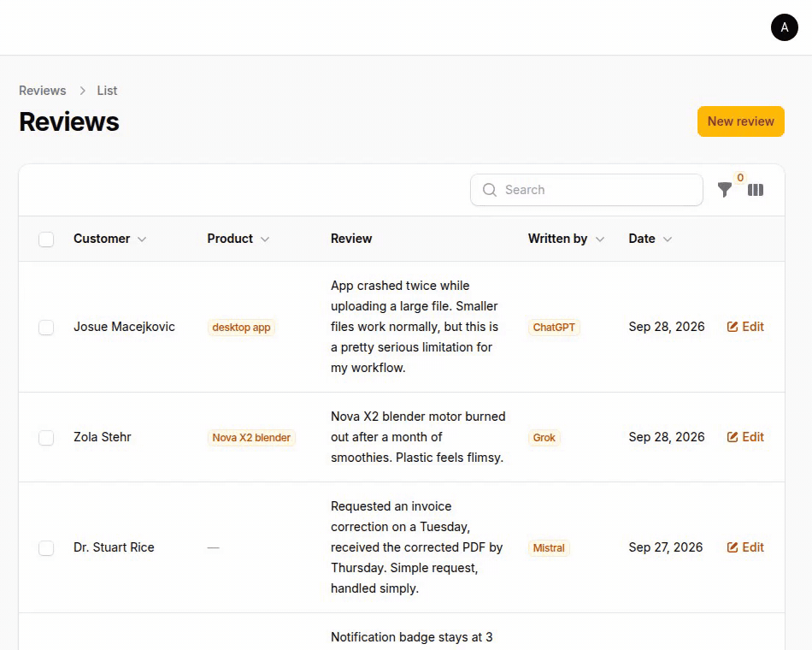Check the Josue Macejkovic row checkbox
The width and height of the screenshot is (812, 650).
click(x=46, y=327)
